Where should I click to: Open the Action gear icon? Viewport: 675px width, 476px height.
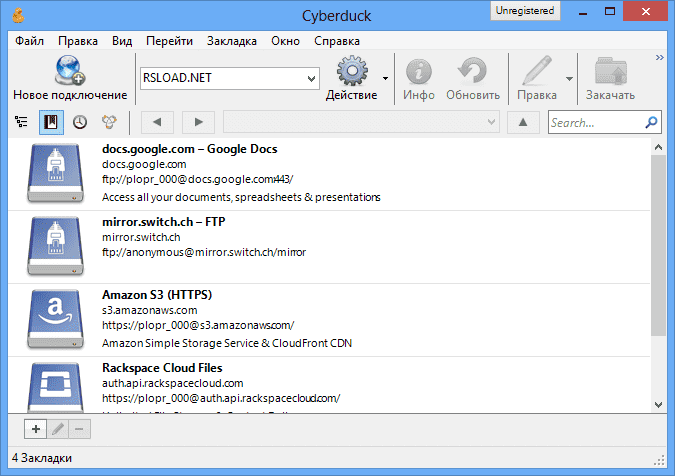352,71
